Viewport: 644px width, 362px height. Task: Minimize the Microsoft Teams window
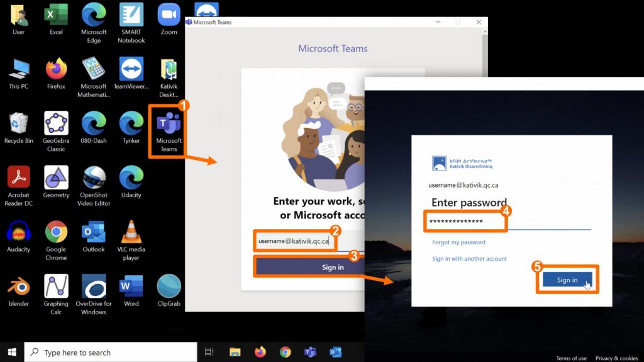coord(438,22)
